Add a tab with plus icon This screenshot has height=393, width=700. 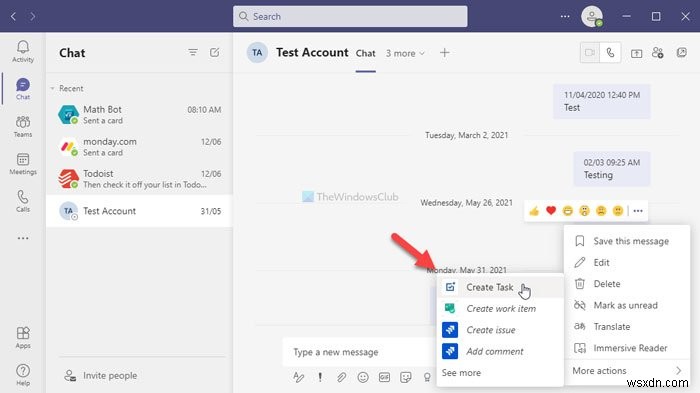[444, 53]
